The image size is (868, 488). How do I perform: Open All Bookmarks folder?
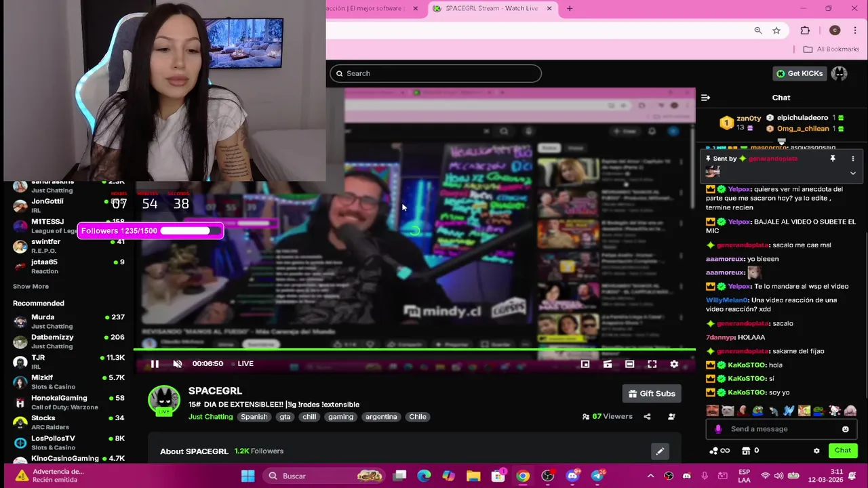(x=831, y=49)
